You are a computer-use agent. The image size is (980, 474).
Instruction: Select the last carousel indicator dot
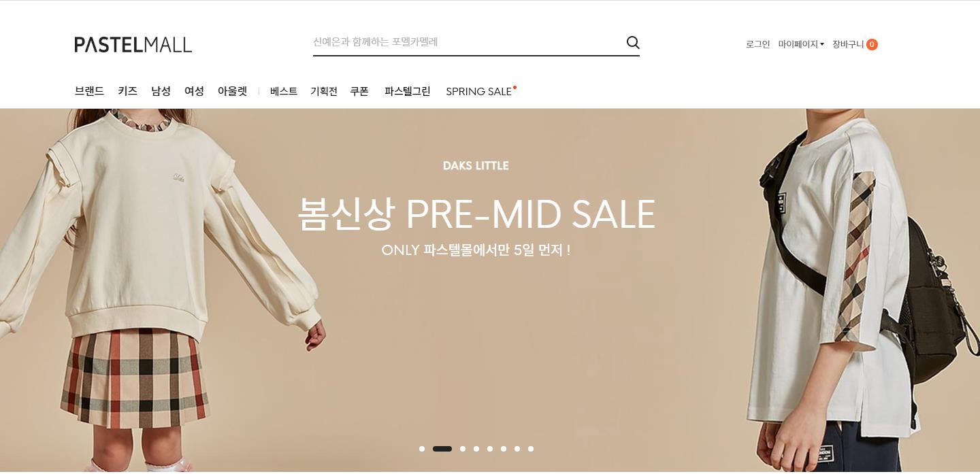[x=531, y=449]
